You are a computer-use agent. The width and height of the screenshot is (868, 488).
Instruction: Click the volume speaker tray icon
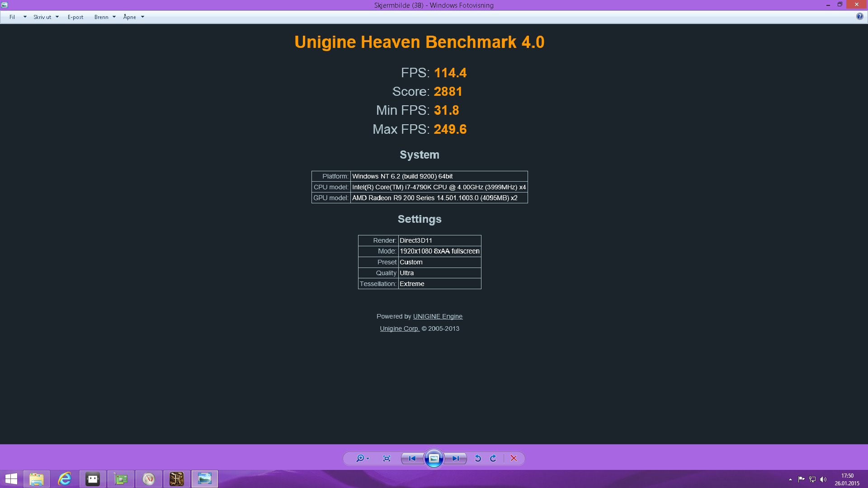(823, 479)
